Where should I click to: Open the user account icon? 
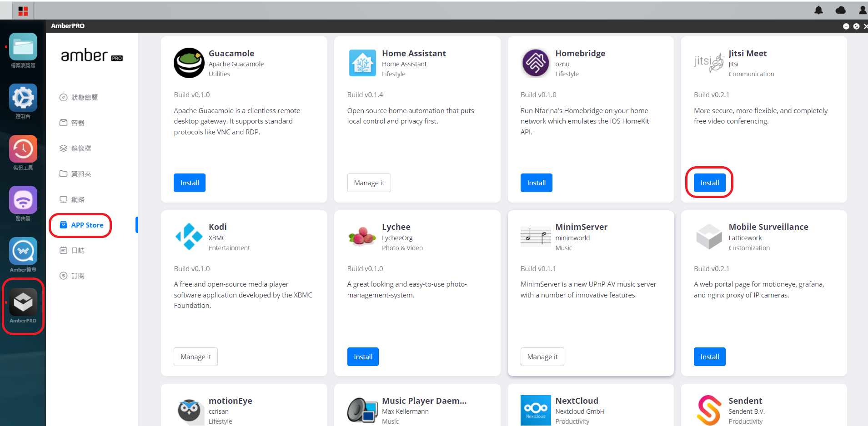click(863, 10)
